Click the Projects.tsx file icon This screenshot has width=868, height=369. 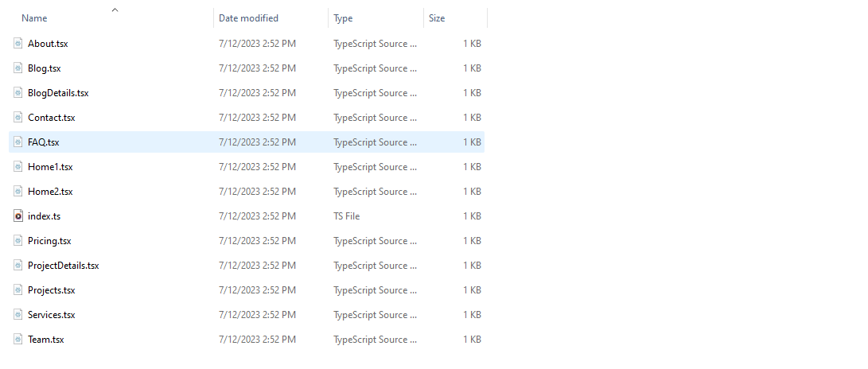18,290
